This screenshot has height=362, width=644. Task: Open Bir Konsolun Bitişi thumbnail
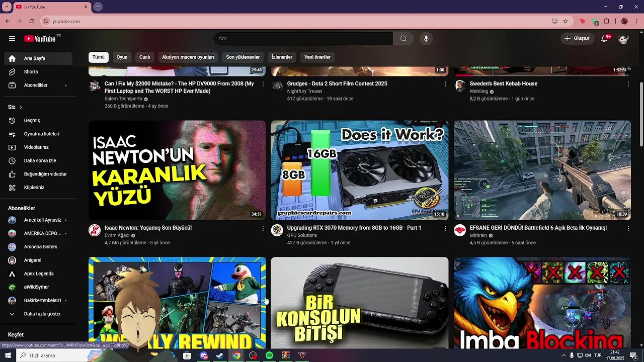(x=360, y=303)
